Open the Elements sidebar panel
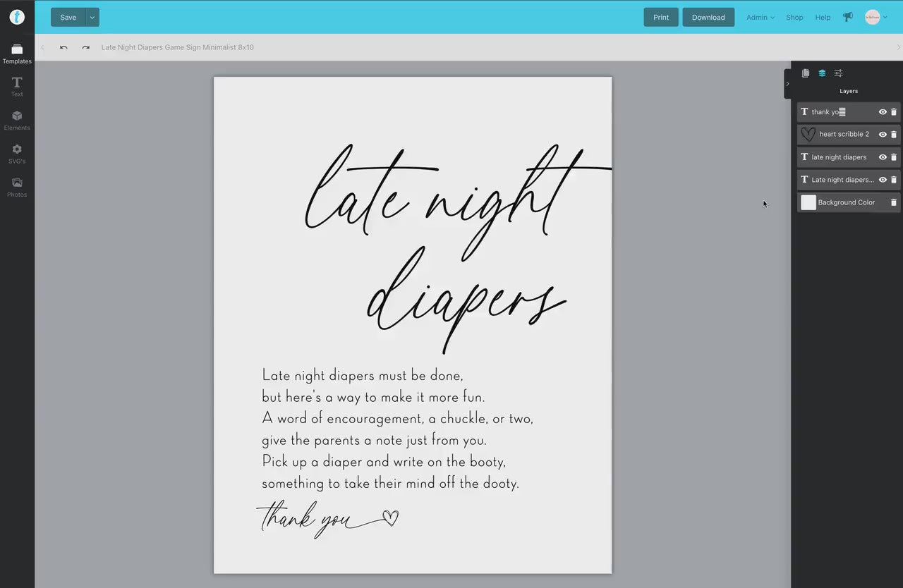The width and height of the screenshot is (903, 588). [17, 121]
